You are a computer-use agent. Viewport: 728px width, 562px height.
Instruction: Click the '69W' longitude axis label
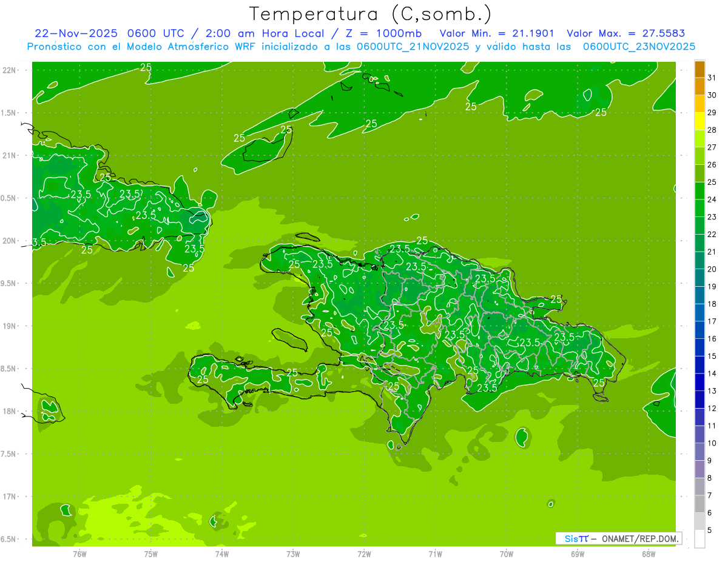tap(578, 554)
